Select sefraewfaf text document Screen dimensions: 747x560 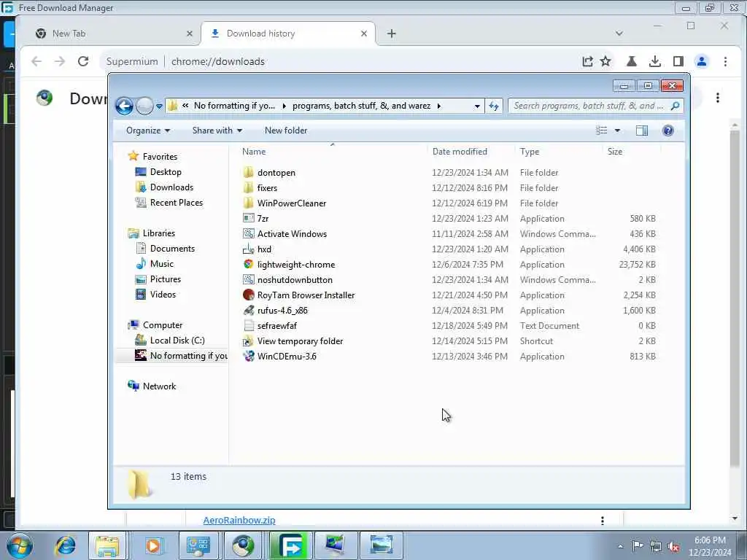pos(276,326)
